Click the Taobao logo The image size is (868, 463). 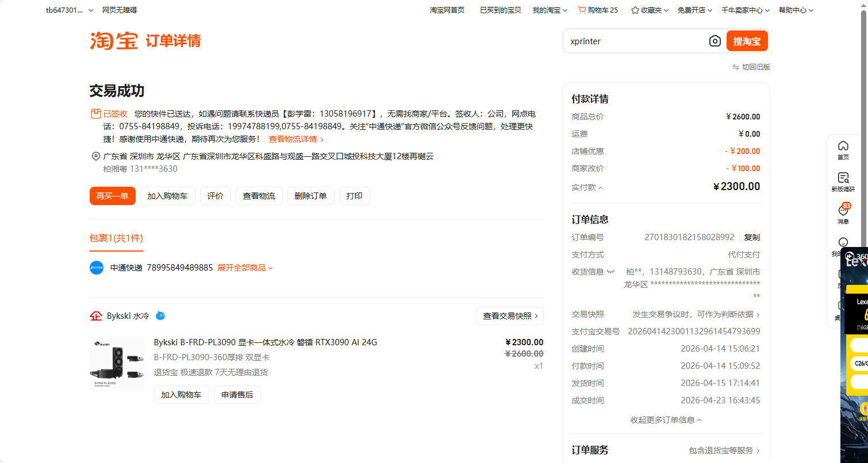[x=114, y=41]
